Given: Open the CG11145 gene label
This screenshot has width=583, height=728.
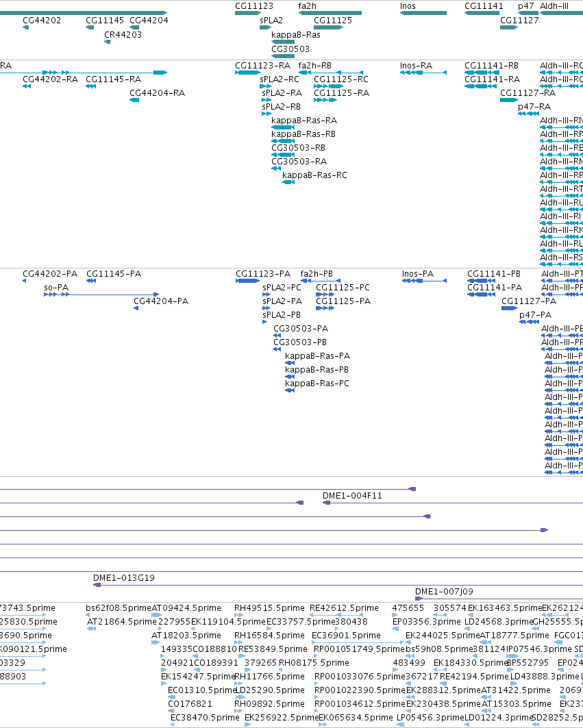Looking at the screenshot, I should click(x=105, y=21).
